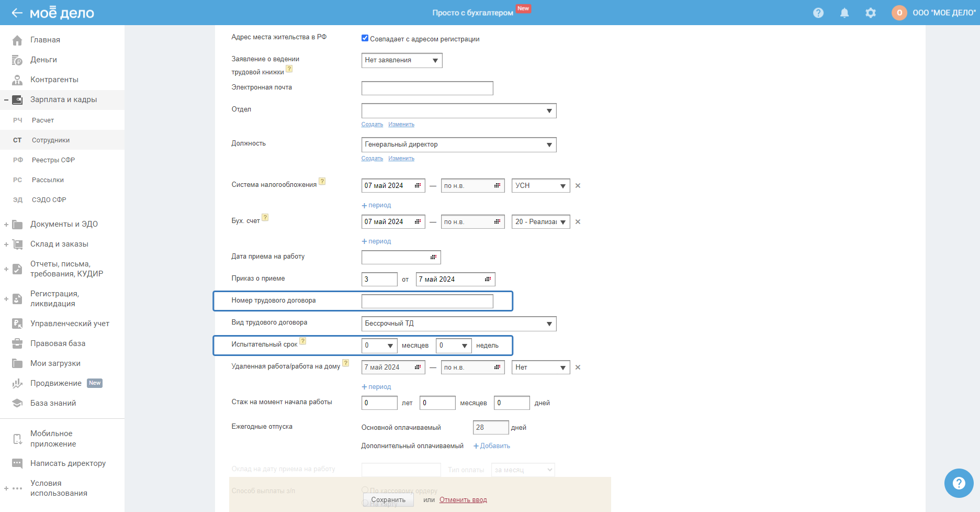
Task: Show the hint for Бух. счет
Action: 265,218
